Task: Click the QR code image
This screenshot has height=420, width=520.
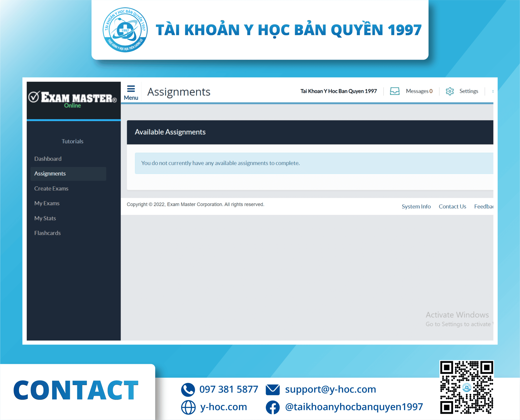Action: pyautogui.click(x=467, y=387)
